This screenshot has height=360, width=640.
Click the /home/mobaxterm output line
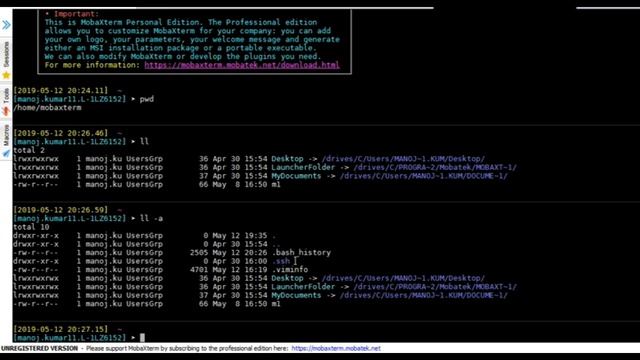(x=47, y=108)
